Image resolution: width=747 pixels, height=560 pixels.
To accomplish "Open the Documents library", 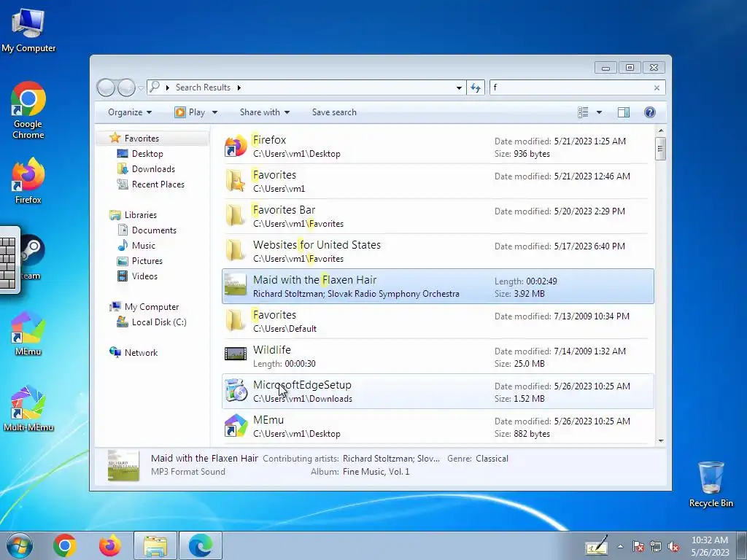I will [154, 230].
